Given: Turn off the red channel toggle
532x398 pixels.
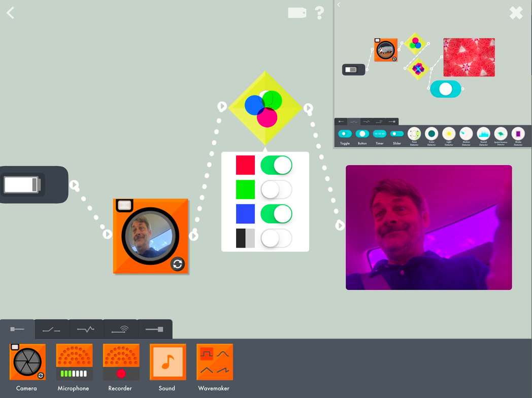Looking at the screenshot, I should [276, 165].
